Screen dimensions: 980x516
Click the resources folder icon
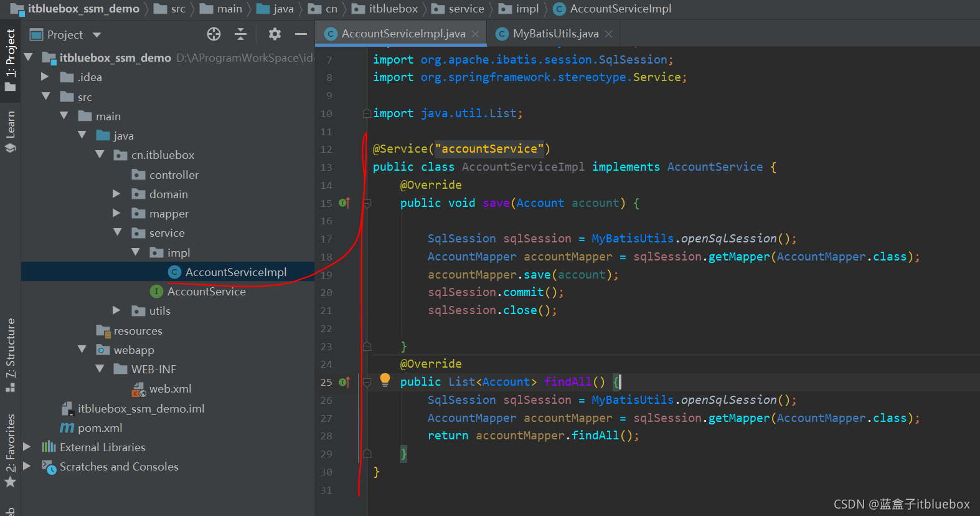[x=103, y=331]
